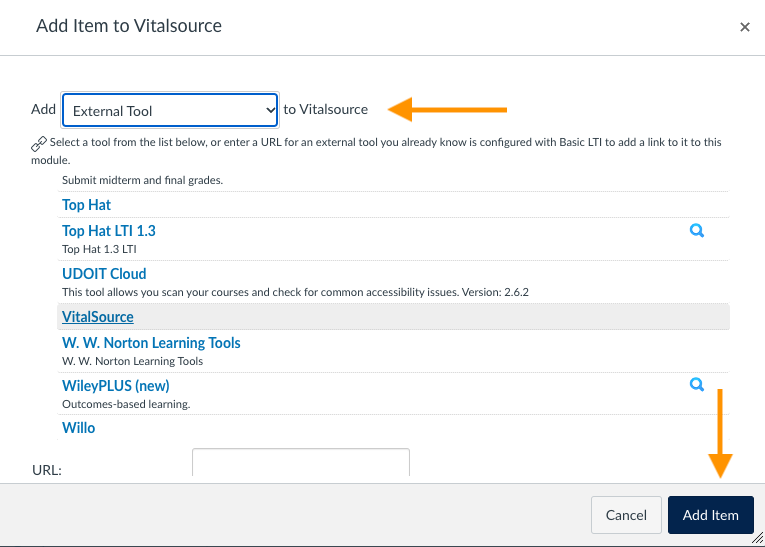Screen dimensions: 765x547
Task: Confirm with the Add Item button
Action: click(710, 515)
